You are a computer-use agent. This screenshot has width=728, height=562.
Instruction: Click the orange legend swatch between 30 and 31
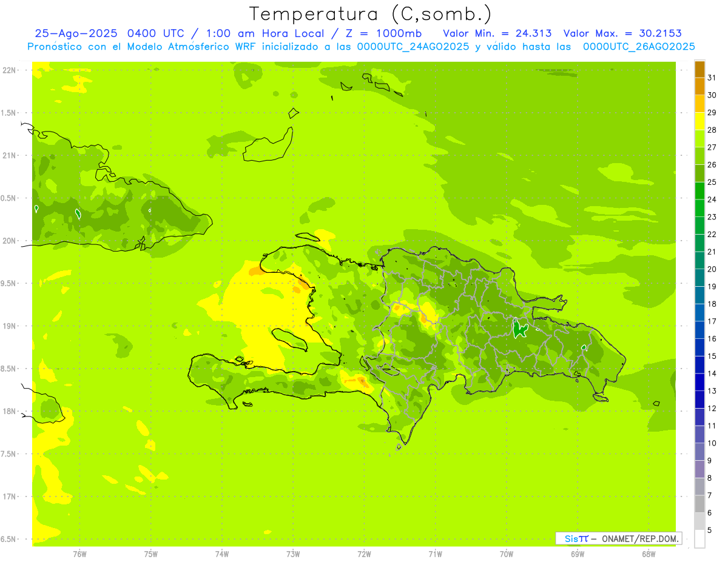coord(699,87)
